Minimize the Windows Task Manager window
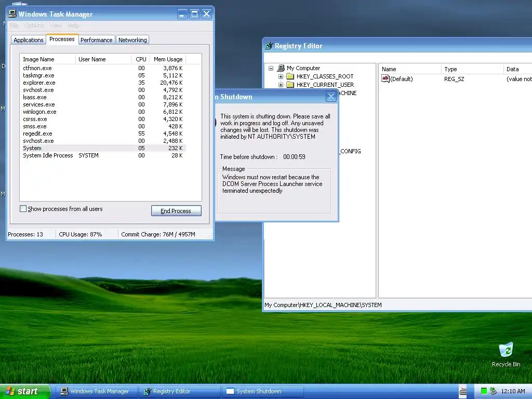The image size is (532, 399). point(182,14)
